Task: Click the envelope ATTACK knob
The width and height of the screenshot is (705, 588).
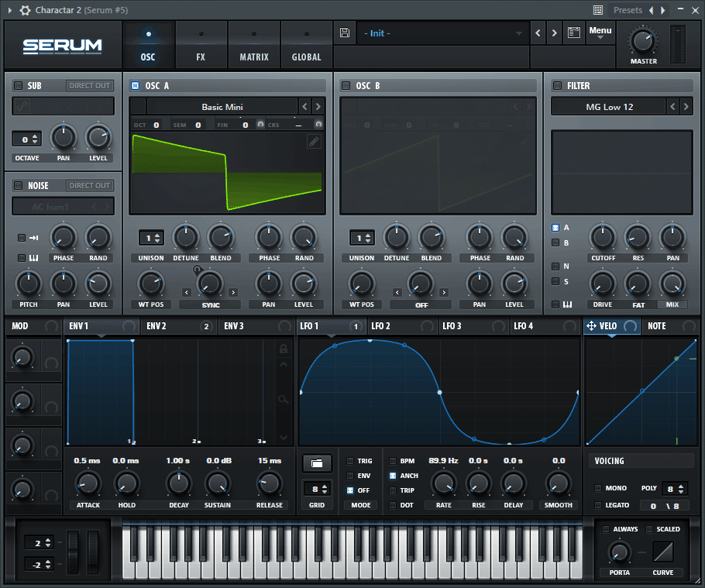Action: pyautogui.click(x=88, y=483)
